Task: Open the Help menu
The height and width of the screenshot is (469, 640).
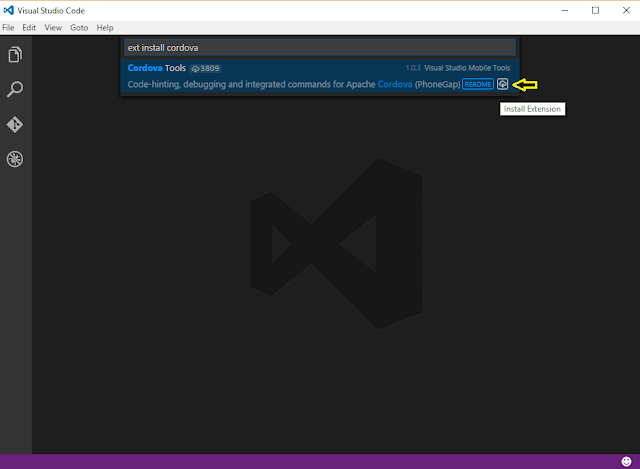Action: click(105, 28)
